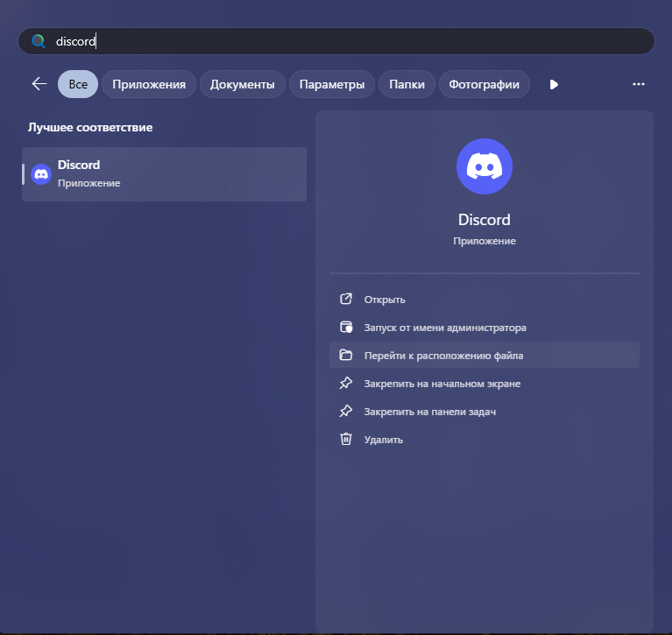
Task: Open the three-dots options menu
Action: [639, 84]
